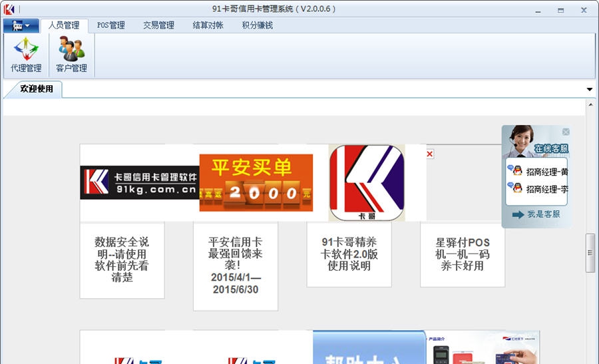This screenshot has height=364, width=599.
Task: Click the app logo in title bar
Action: tap(9, 9)
